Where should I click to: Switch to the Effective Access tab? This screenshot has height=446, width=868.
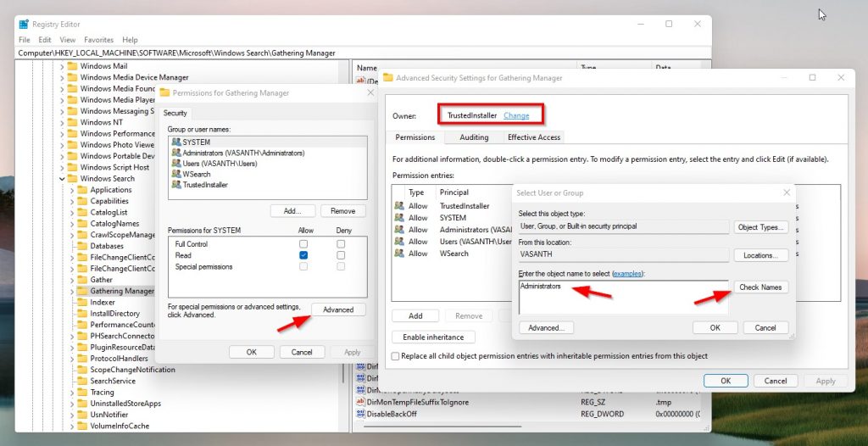534,137
